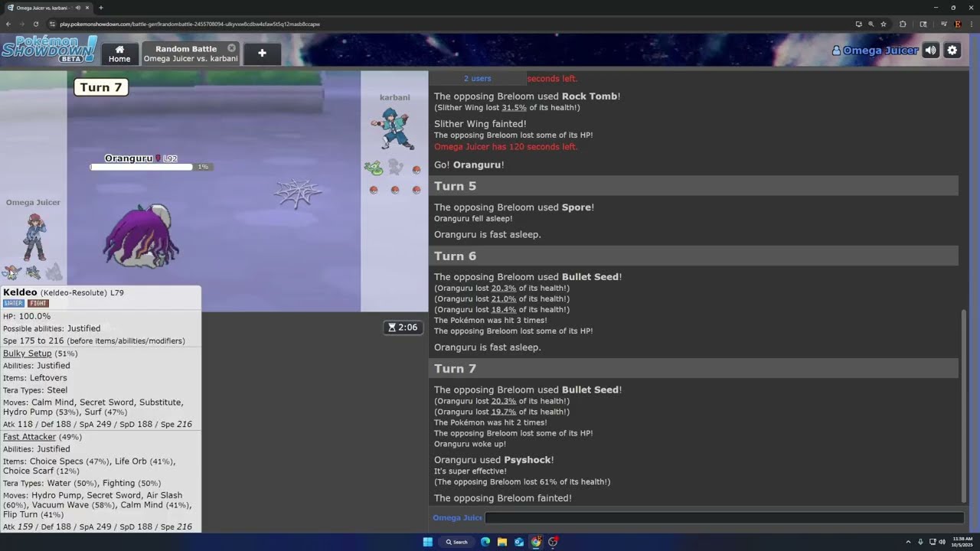Click the sticky web hazard on field
The image size is (980, 551).
(x=297, y=194)
